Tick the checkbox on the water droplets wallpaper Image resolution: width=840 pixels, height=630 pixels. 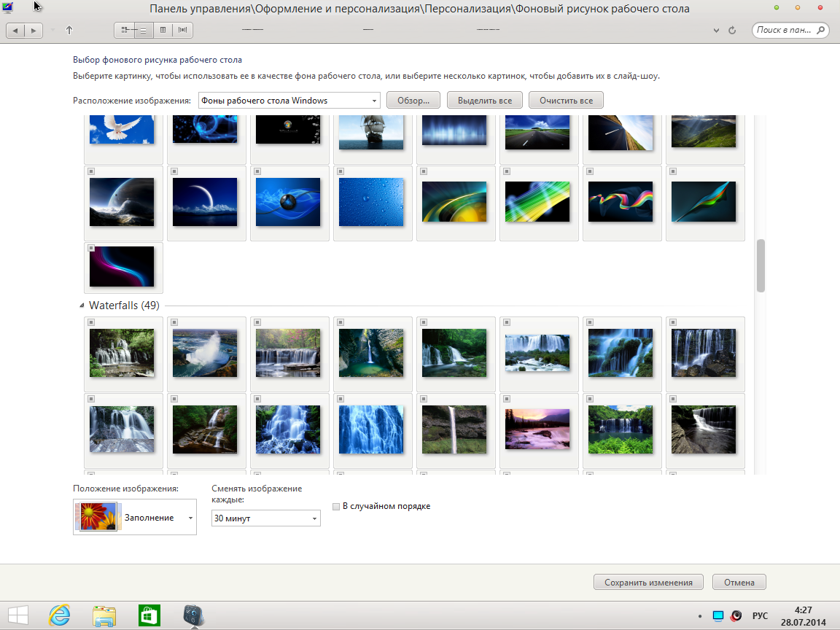[x=341, y=171]
